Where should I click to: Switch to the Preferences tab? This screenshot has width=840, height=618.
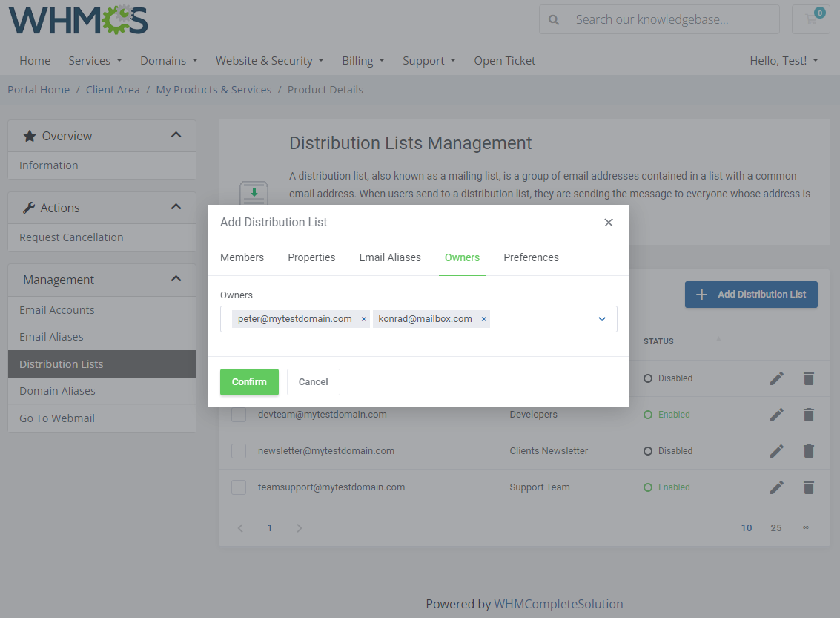pyautogui.click(x=531, y=257)
